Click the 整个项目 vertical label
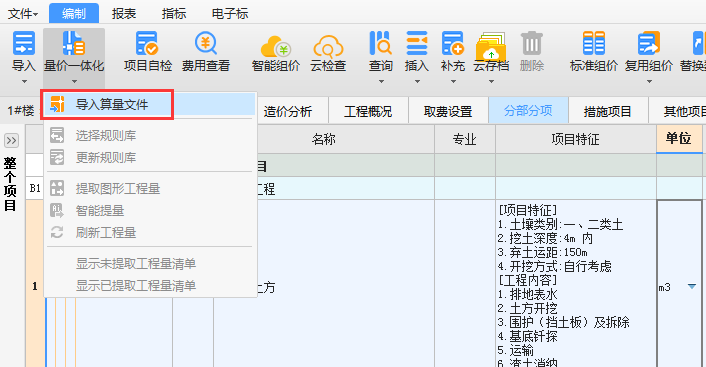 [x=10, y=185]
